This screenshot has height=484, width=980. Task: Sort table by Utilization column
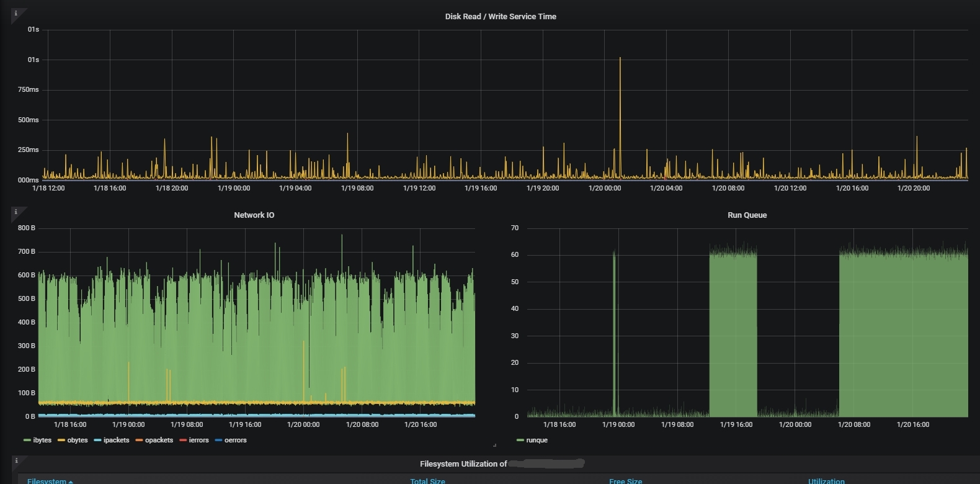(x=826, y=481)
